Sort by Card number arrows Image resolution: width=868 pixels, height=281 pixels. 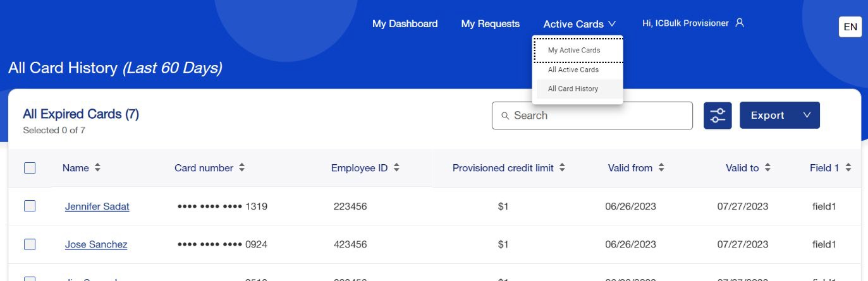click(x=241, y=168)
